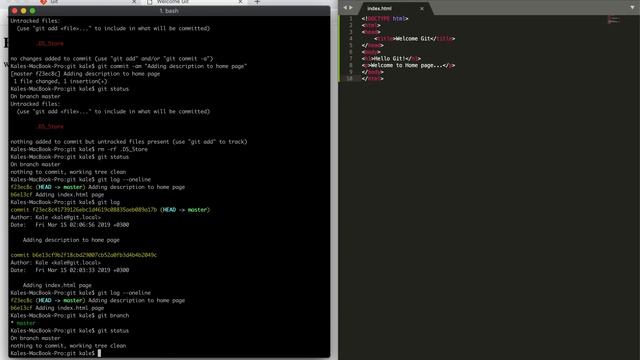
Task: Click the full commit hash b6e13cf9b2f line
Action: 84,255
